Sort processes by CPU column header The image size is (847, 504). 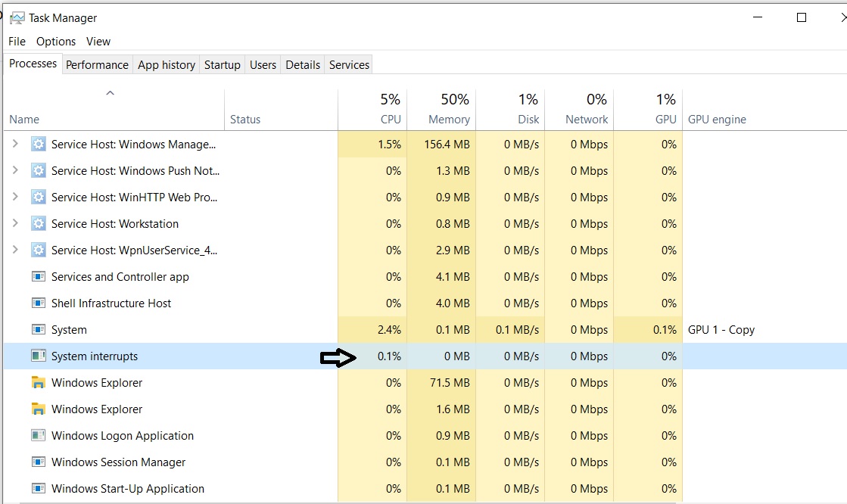pos(391,119)
